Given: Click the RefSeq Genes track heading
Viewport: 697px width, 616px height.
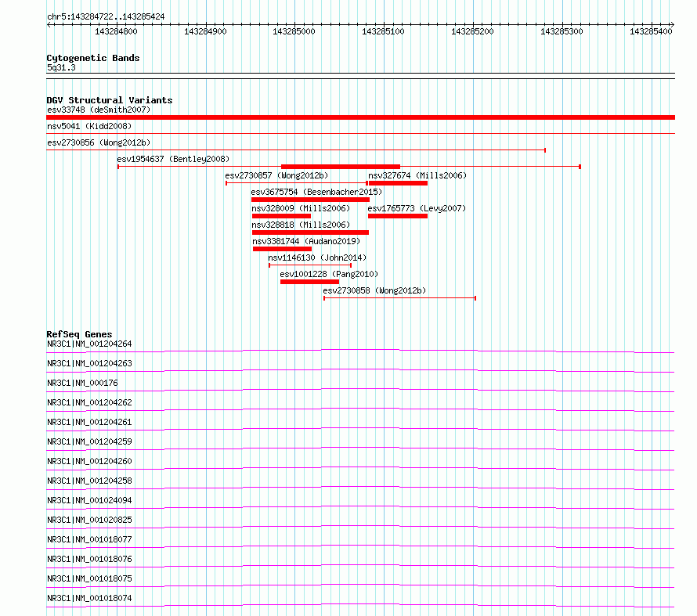Looking at the screenshot, I should [x=79, y=334].
